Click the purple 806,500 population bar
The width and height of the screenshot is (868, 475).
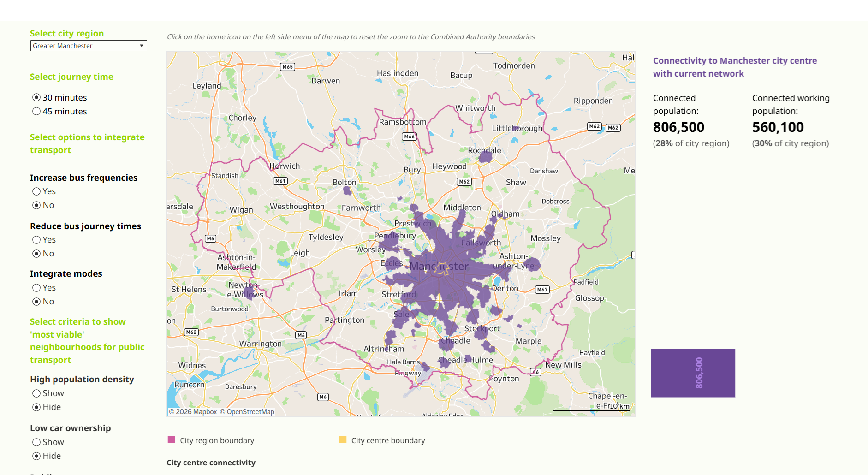pyautogui.click(x=693, y=373)
